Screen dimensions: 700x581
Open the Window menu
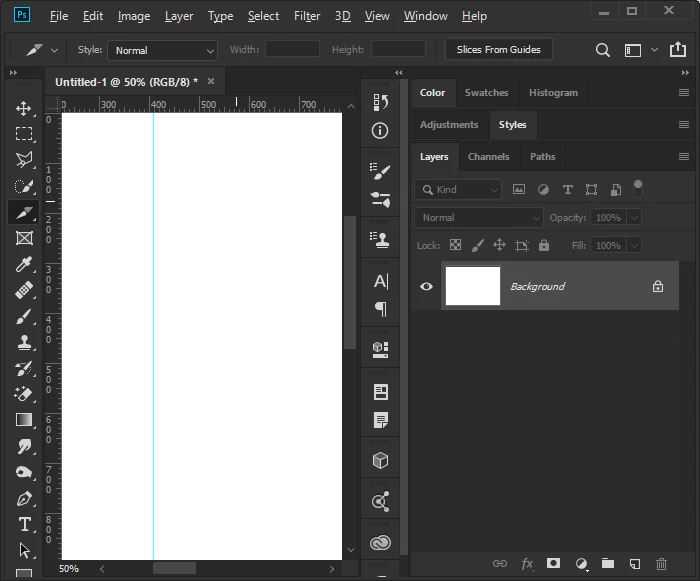click(x=425, y=16)
